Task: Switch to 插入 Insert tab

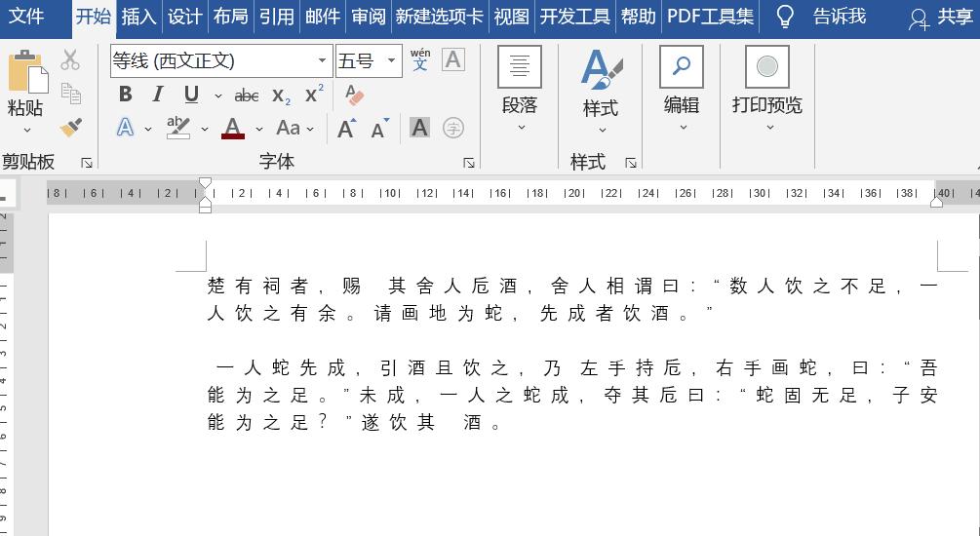Action: pyautogui.click(x=138, y=17)
